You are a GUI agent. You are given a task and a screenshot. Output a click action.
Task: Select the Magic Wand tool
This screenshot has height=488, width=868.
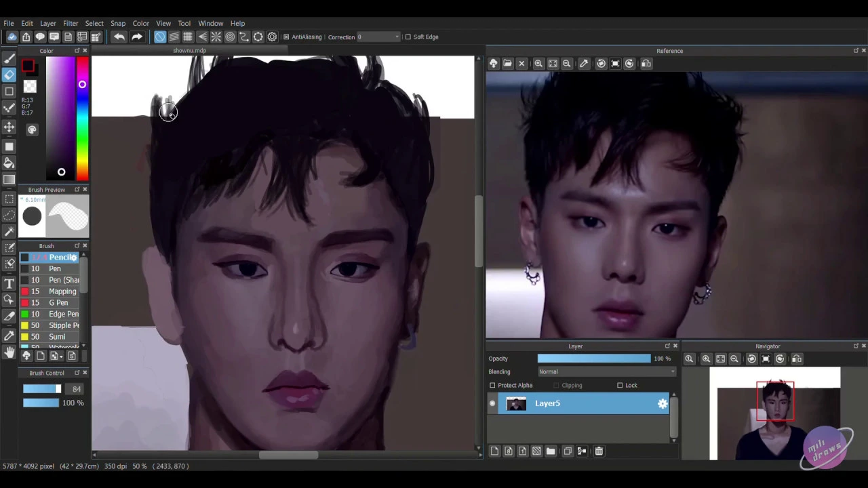click(9, 232)
